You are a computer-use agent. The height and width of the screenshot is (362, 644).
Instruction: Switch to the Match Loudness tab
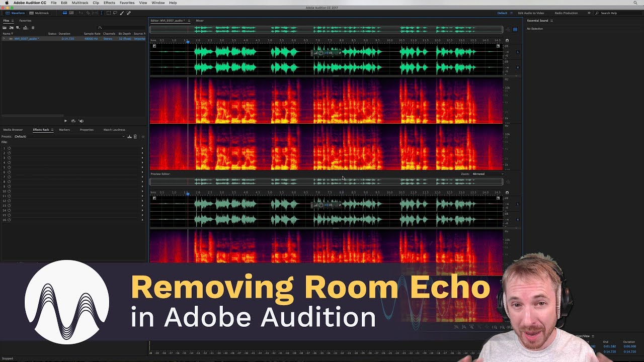tap(114, 130)
